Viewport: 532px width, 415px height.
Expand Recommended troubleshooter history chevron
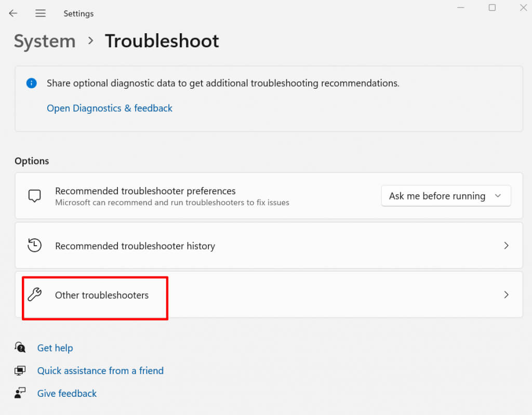[506, 246]
